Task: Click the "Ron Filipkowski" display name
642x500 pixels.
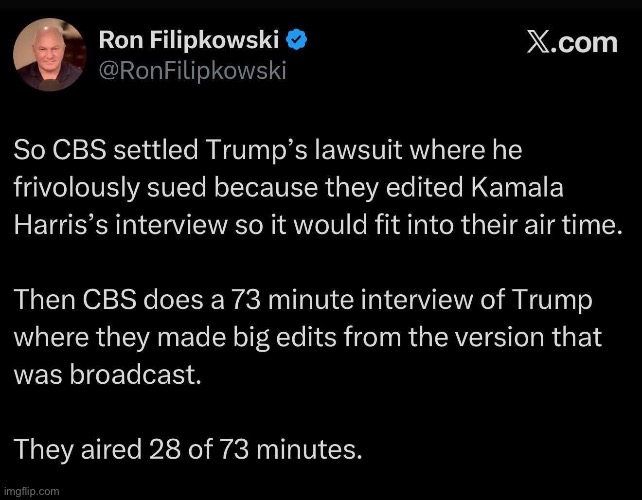Action: (x=190, y=41)
